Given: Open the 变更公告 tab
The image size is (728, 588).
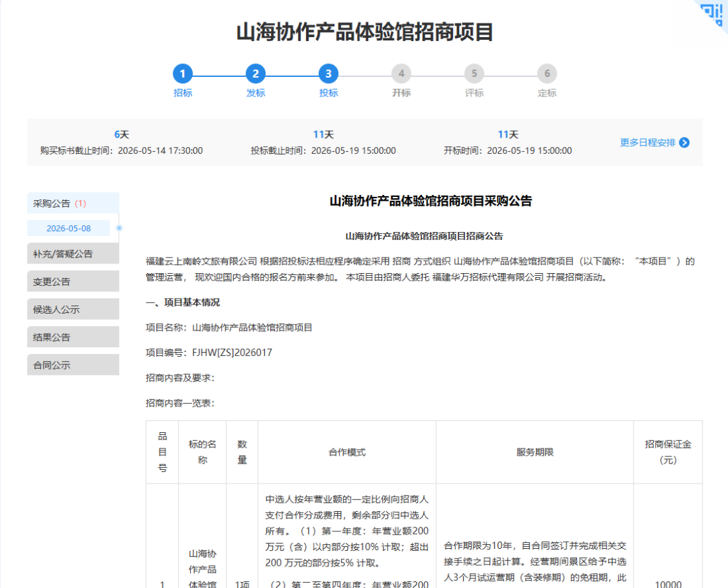Looking at the screenshot, I should point(73,281).
